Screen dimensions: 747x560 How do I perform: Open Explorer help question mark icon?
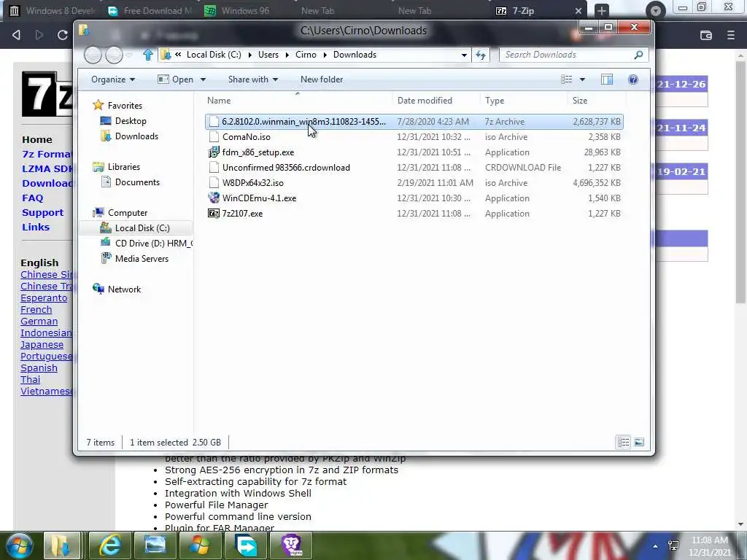point(633,79)
